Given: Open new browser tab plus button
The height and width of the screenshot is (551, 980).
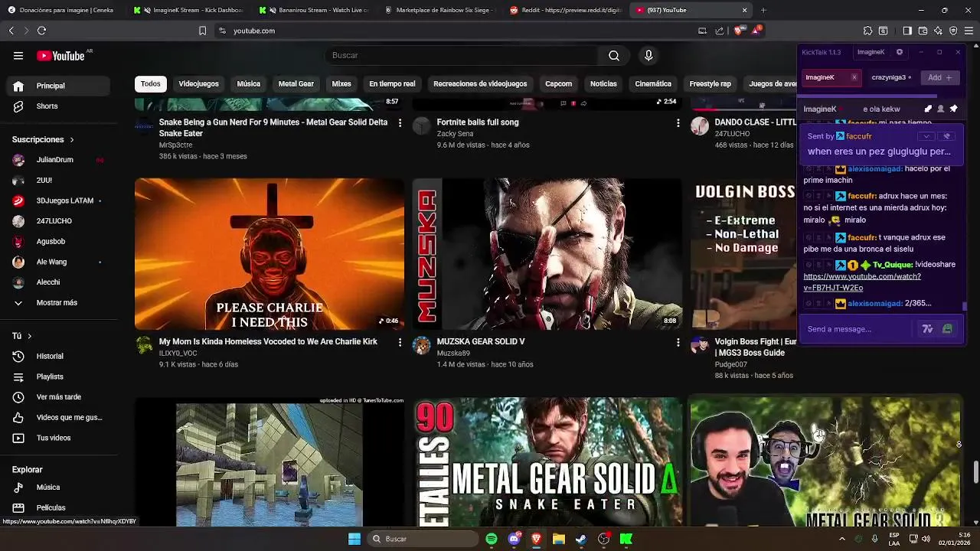Looking at the screenshot, I should (763, 10).
